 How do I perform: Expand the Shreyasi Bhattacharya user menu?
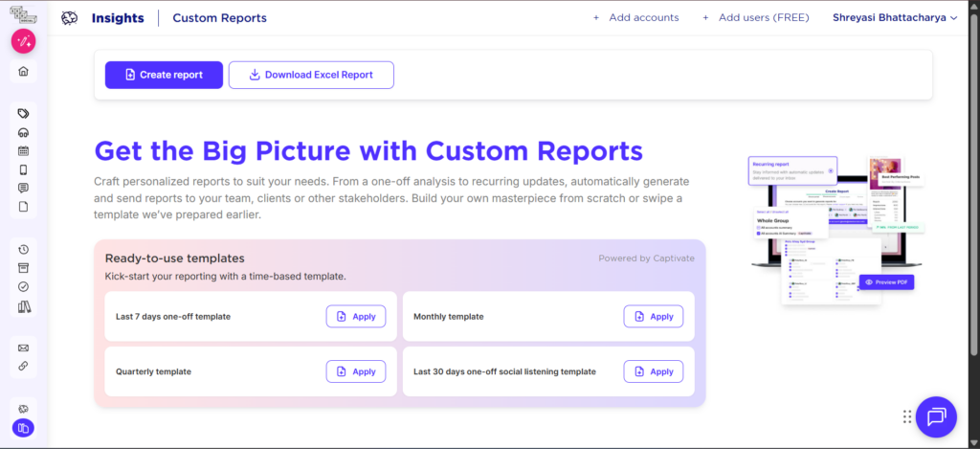pyautogui.click(x=895, y=18)
